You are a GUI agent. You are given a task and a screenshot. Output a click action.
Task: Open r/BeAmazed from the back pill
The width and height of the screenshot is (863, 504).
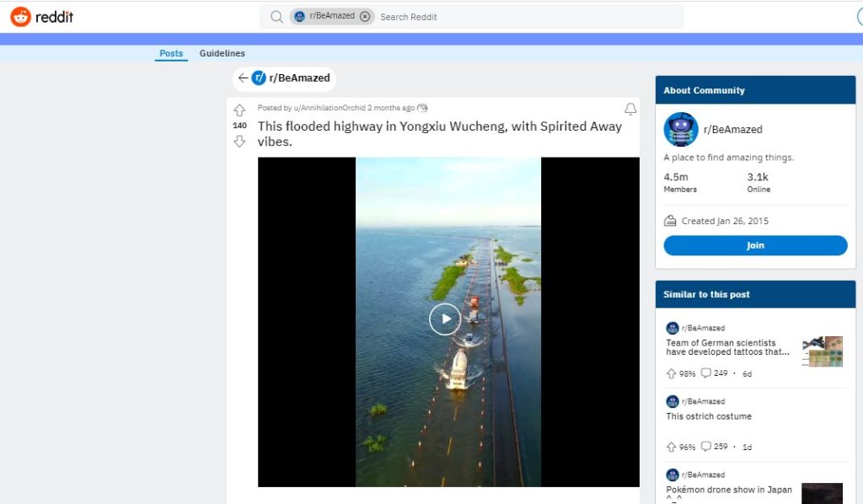[x=299, y=78]
